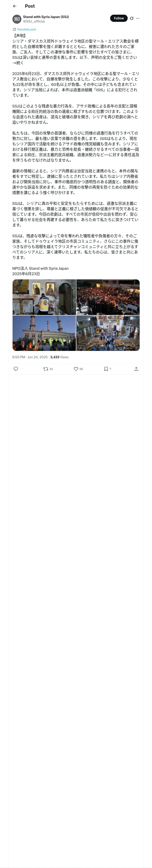Screen dimensions: 152x868
Task: Click the Post header title
Action: [x=30, y=6]
